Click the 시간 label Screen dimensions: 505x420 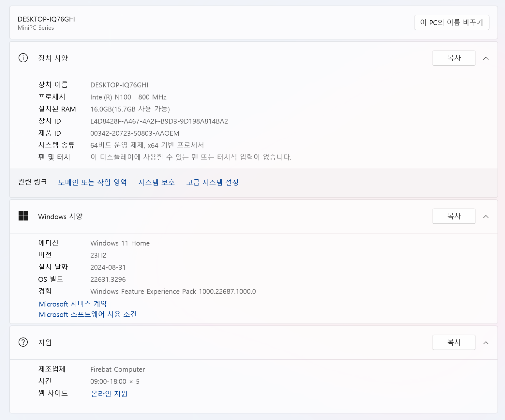(45, 381)
